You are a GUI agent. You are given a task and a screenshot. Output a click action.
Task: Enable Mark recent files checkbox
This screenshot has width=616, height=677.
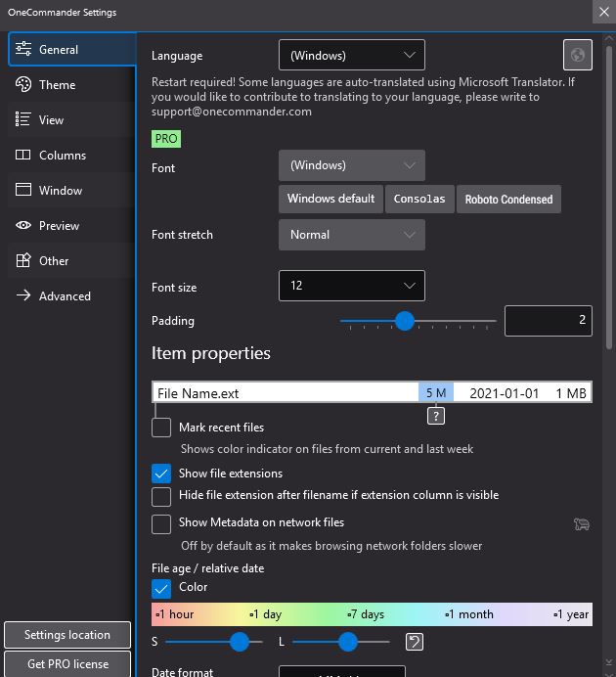pyautogui.click(x=161, y=428)
